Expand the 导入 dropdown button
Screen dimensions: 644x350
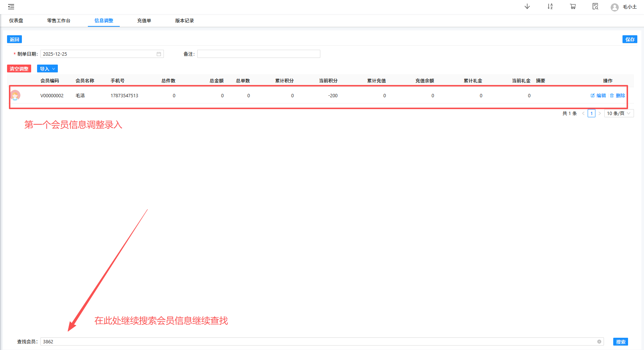47,69
